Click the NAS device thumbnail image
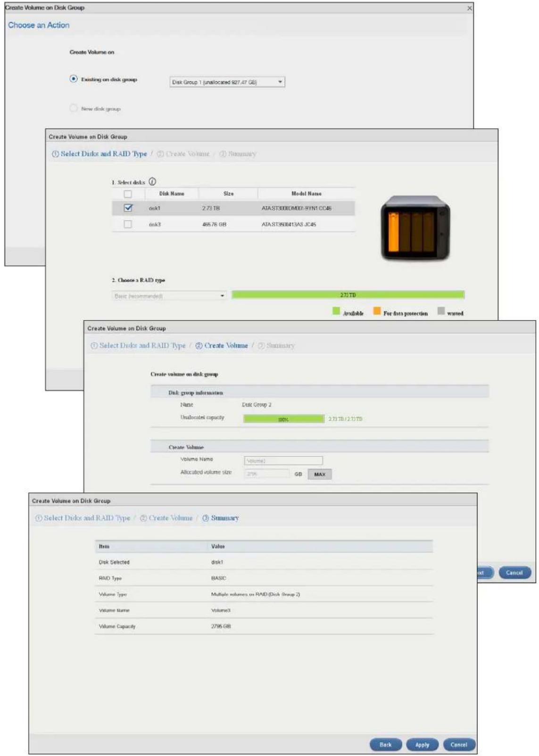This screenshot has width=539, height=756. point(415,228)
